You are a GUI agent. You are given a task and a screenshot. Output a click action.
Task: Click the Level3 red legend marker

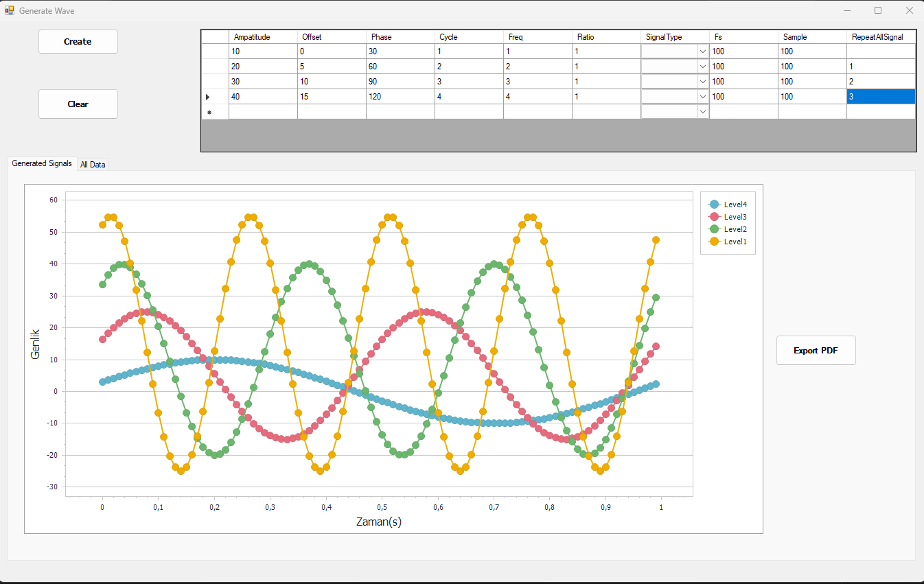click(x=714, y=217)
